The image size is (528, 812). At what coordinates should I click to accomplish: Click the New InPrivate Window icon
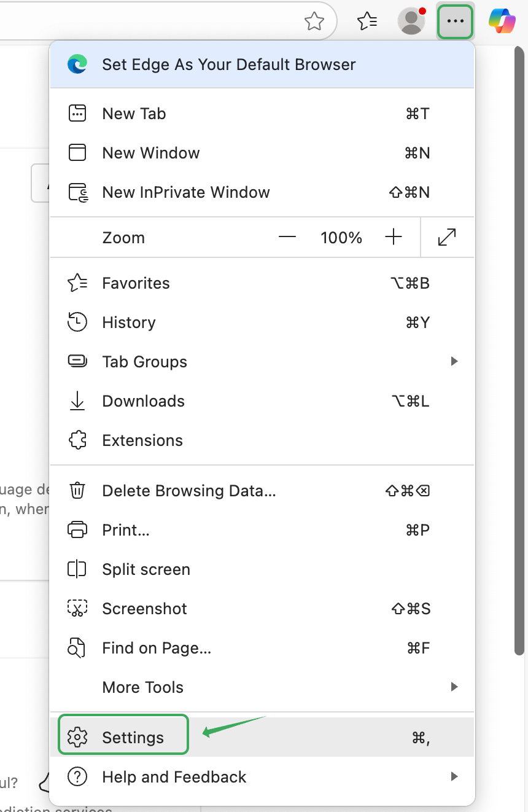point(78,192)
